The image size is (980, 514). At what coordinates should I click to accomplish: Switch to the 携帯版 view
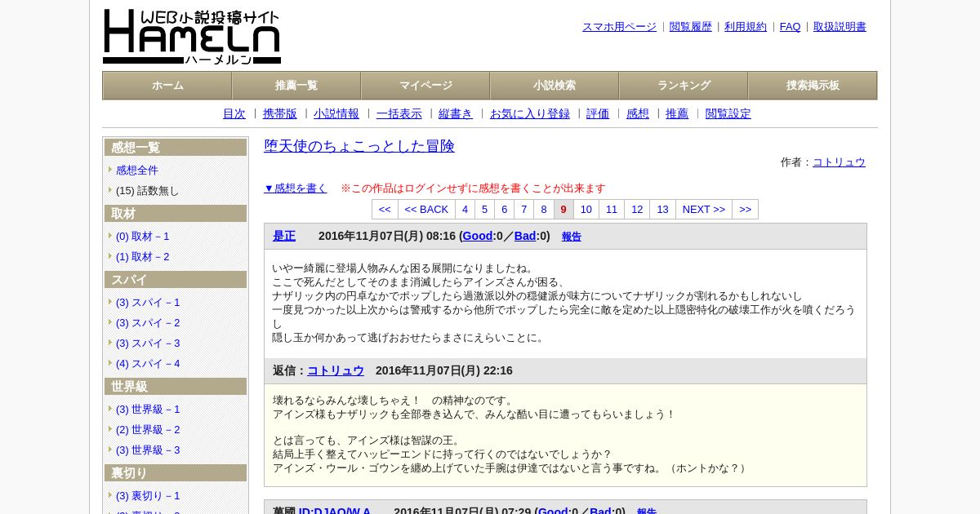pyautogui.click(x=280, y=114)
